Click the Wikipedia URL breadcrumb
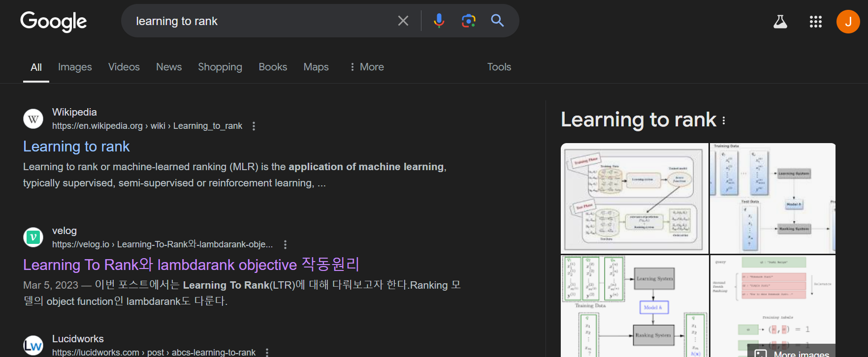The height and width of the screenshot is (357, 868). [147, 126]
